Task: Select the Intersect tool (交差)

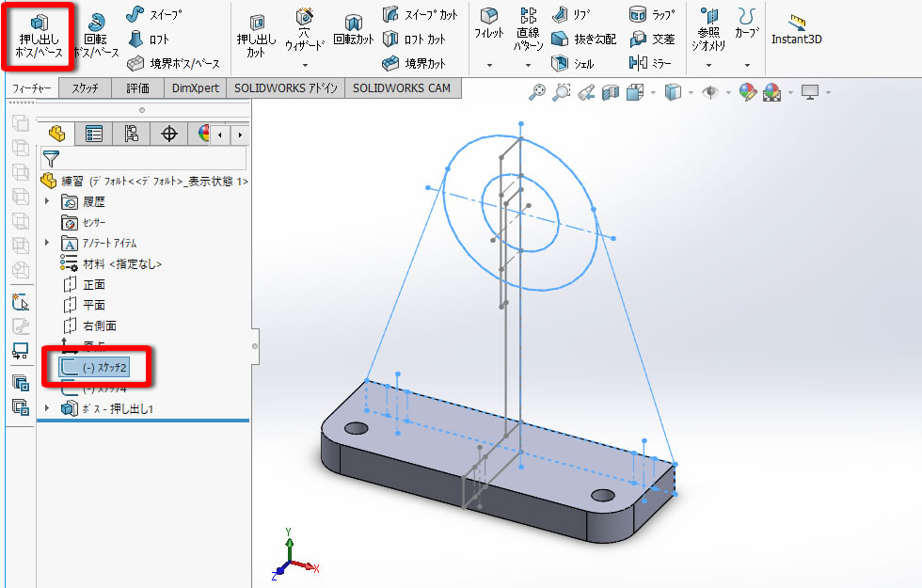Action: (652, 40)
